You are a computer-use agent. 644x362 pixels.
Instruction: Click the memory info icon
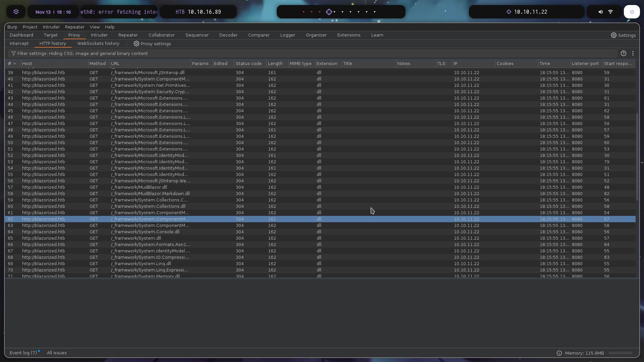click(559, 353)
